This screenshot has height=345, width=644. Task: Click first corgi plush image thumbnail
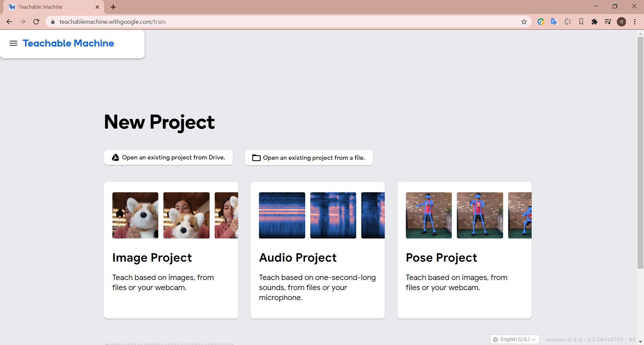pyautogui.click(x=135, y=215)
